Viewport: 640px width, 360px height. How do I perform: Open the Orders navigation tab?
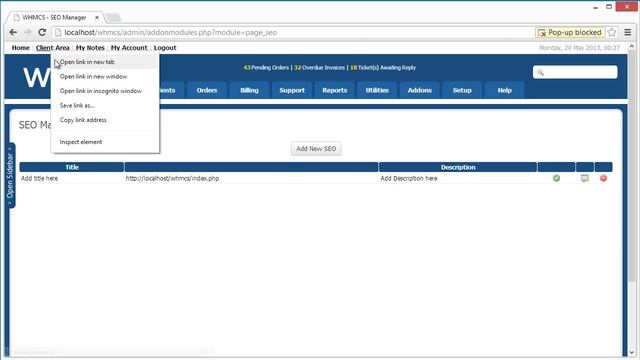[x=207, y=90]
